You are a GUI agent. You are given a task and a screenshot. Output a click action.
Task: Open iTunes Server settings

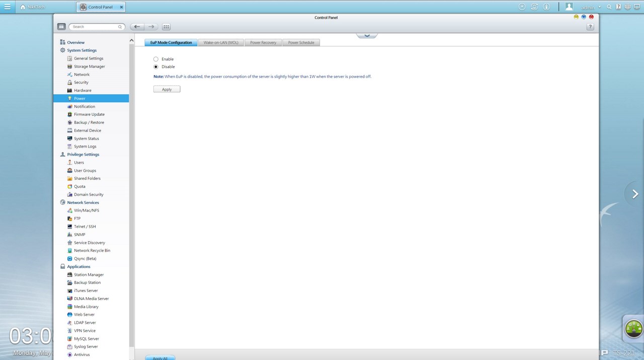click(x=86, y=291)
